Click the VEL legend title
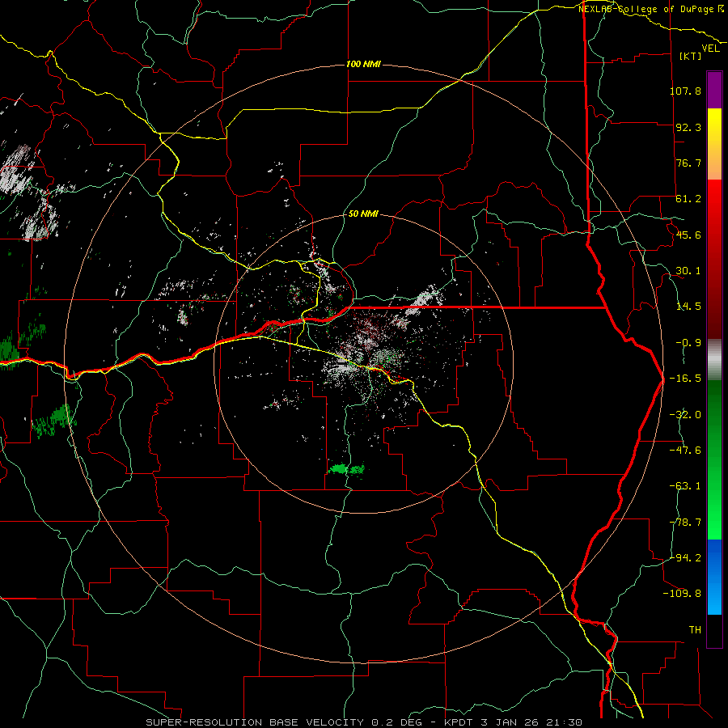 [x=710, y=48]
